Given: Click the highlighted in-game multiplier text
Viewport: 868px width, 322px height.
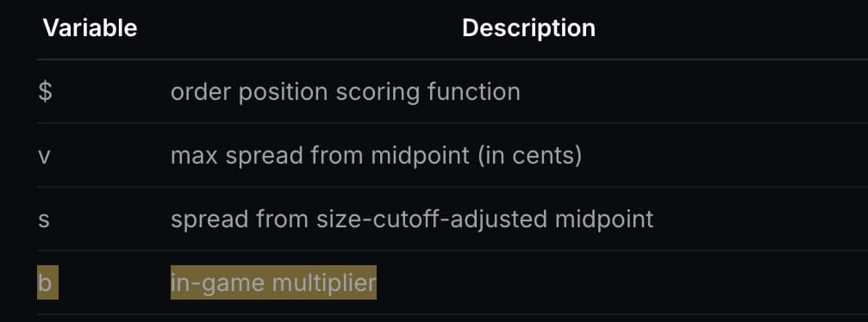Looking at the screenshot, I should pyautogui.click(x=273, y=282).
